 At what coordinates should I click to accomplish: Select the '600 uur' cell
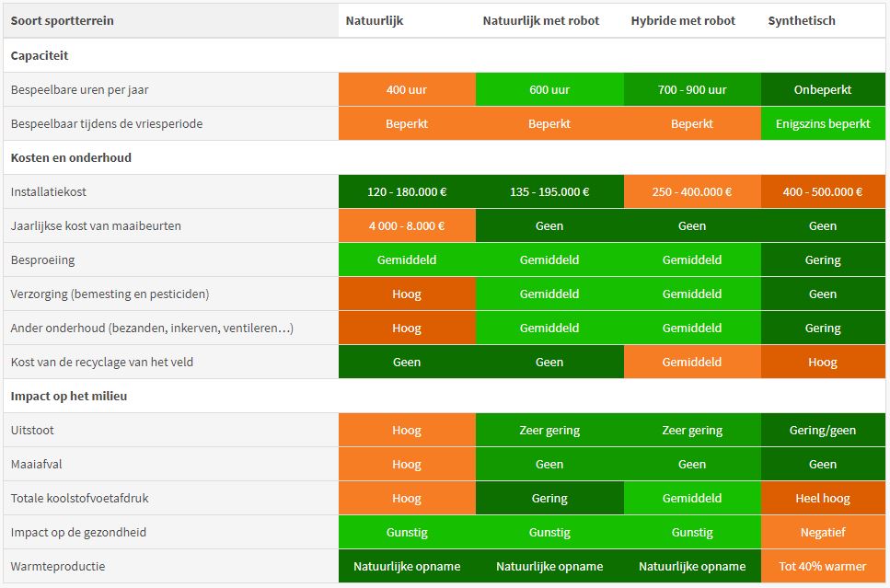[x=549, y=89]
